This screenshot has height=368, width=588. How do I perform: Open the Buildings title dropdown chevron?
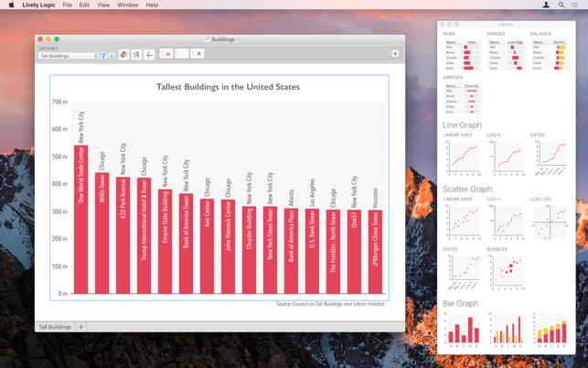238,39
